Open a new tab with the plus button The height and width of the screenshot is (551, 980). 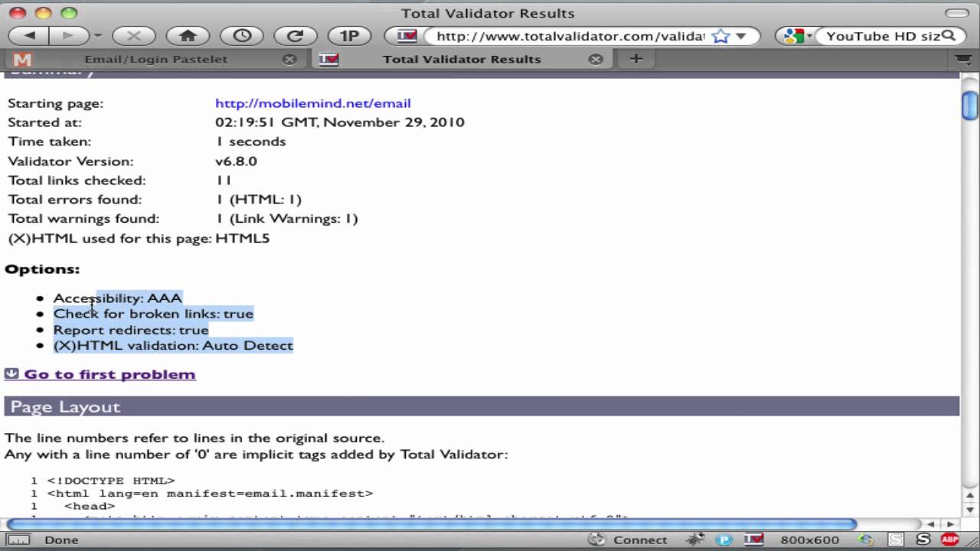click(x=636, y=59)
